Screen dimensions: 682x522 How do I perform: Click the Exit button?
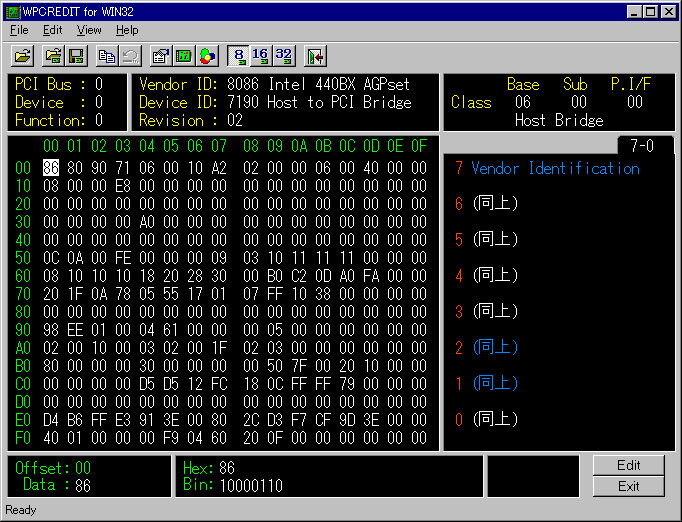pyautogui.click(x=629, y=486)
